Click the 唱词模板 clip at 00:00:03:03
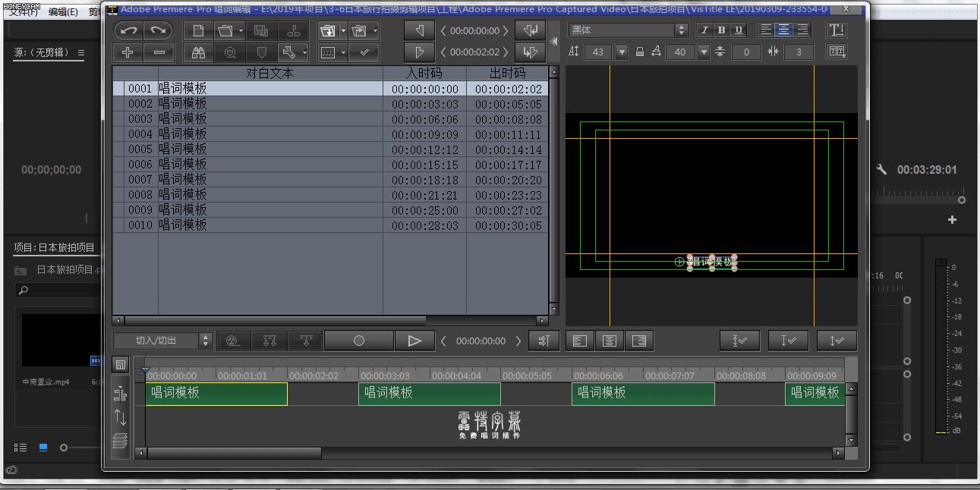980x490 pixels. (429, 393)
